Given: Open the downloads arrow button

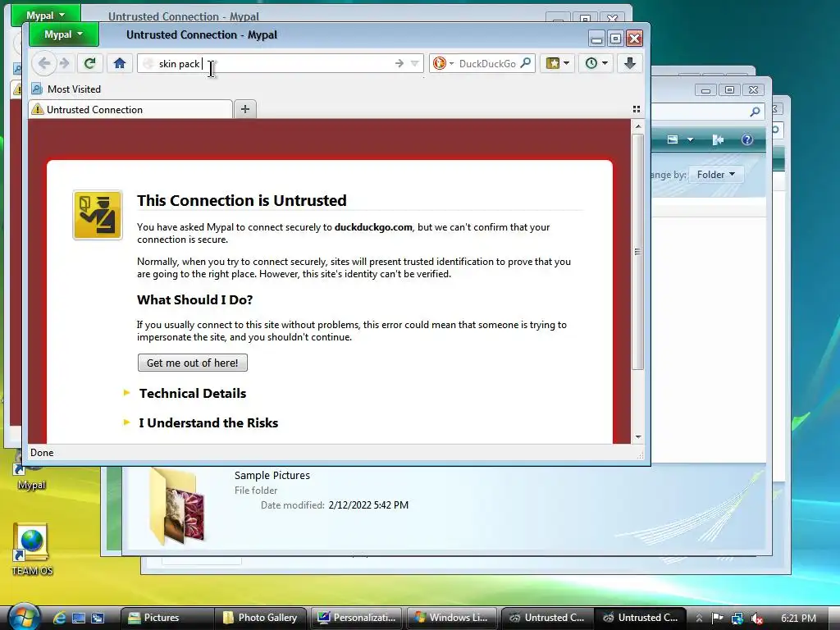Looking at the screenshot, I should coord(630,64).
